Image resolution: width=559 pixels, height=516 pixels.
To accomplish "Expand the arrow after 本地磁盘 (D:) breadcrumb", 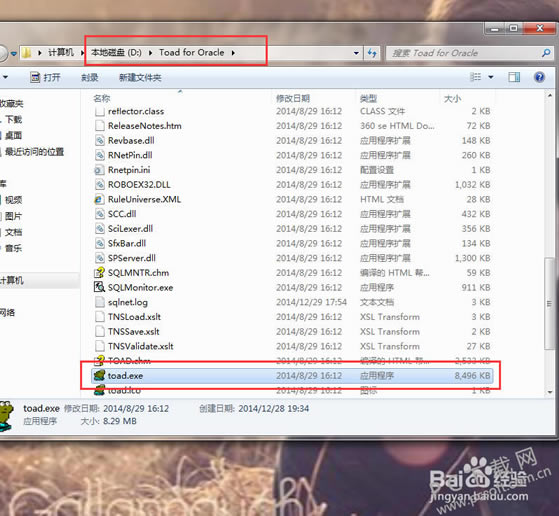I will click(150, 53).
